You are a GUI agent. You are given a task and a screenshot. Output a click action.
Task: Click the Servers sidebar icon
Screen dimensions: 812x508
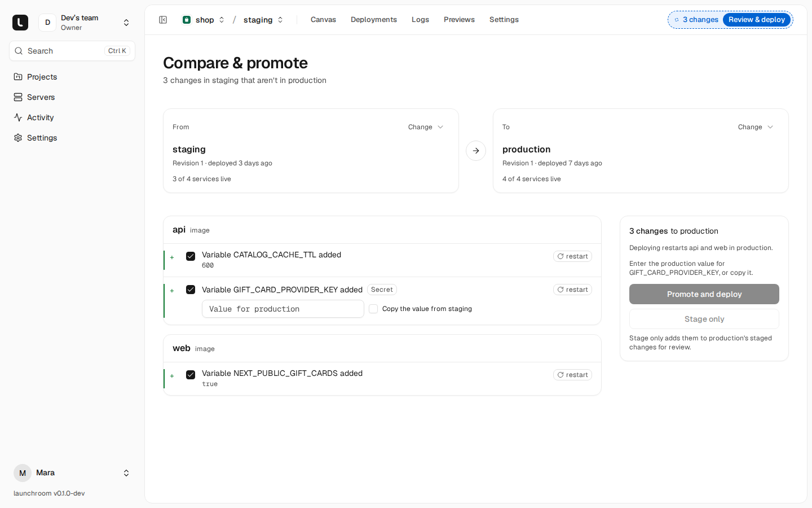tap(18, 97)
